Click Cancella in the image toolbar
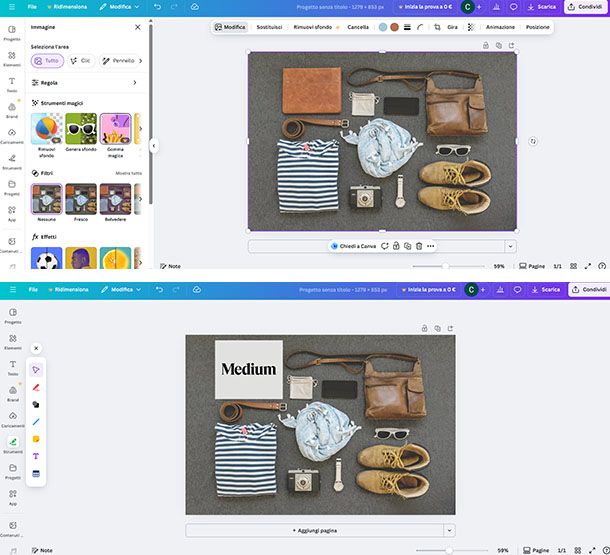The height and width of the screenshot is (555, 610). (x=358, y=27)
